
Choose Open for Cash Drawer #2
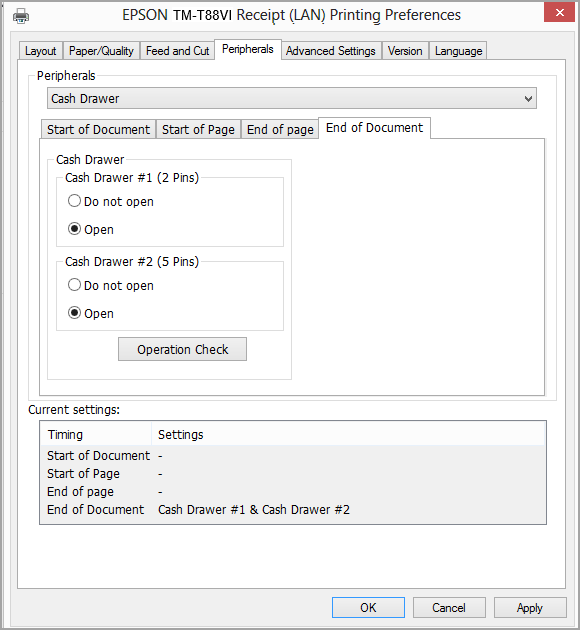[x=91, y=313]
